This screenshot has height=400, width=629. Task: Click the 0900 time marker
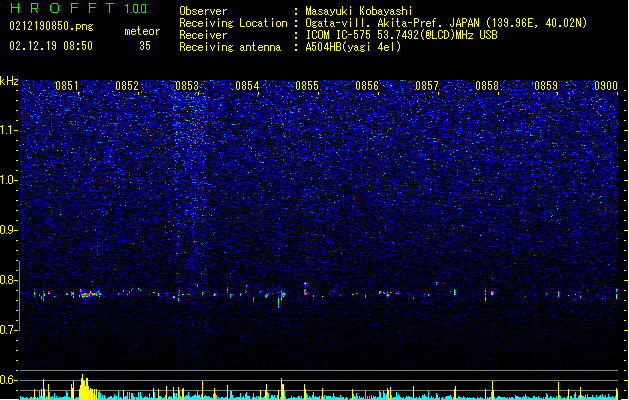606,86
